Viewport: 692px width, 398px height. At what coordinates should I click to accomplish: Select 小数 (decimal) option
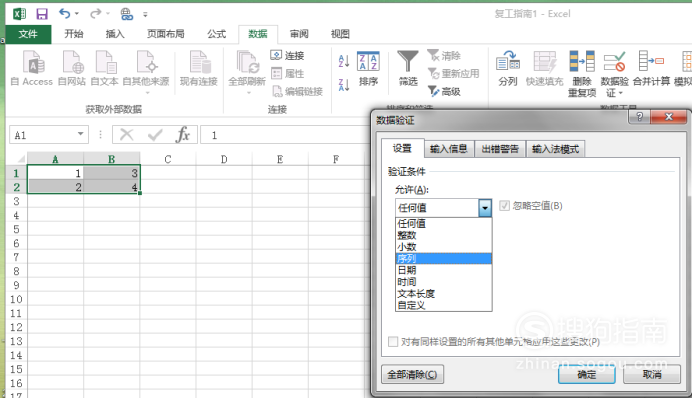pyautogui.click(x=444, y=247)
